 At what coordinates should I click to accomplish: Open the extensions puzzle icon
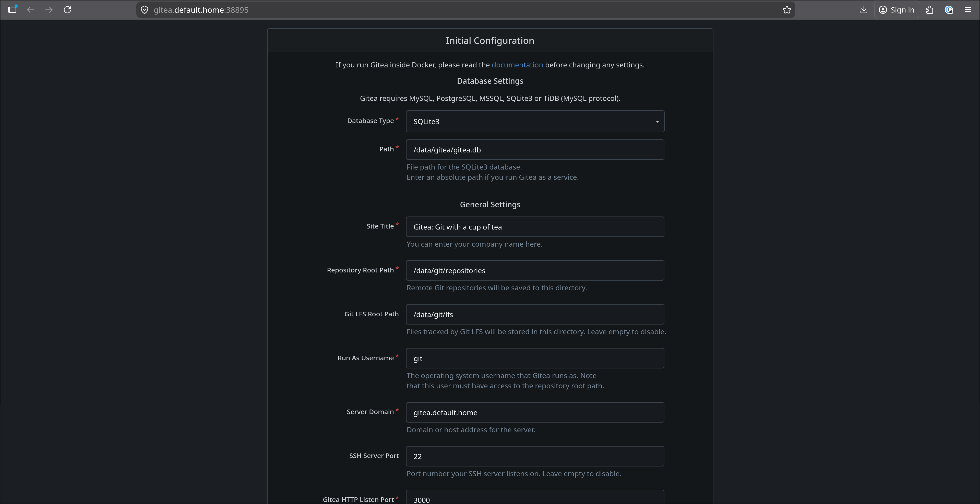930,10
